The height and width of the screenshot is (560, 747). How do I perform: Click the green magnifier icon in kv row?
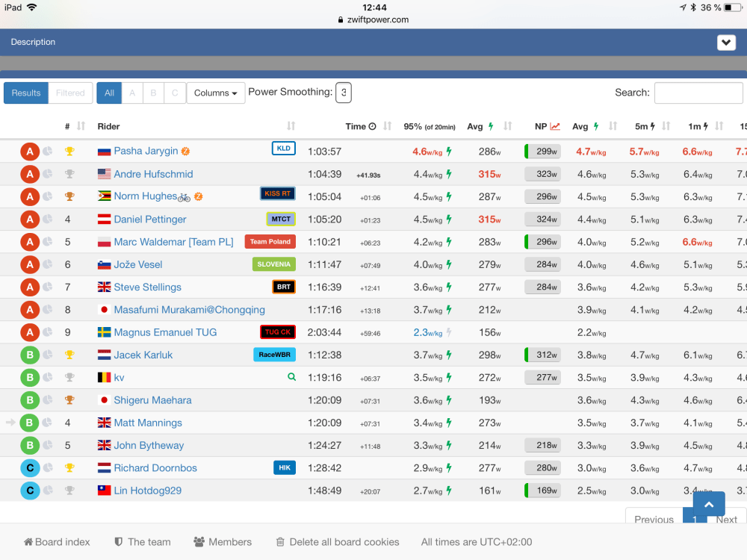[291, 378]
